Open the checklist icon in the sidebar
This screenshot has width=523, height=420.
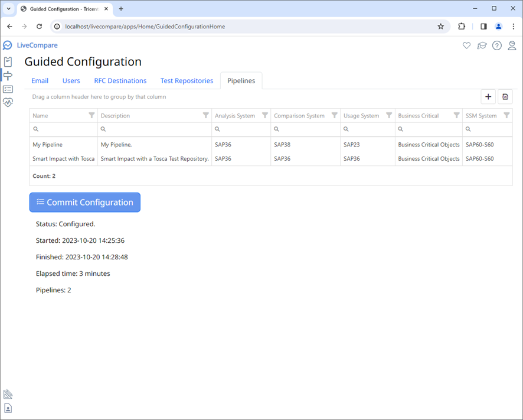pos(8,89)
